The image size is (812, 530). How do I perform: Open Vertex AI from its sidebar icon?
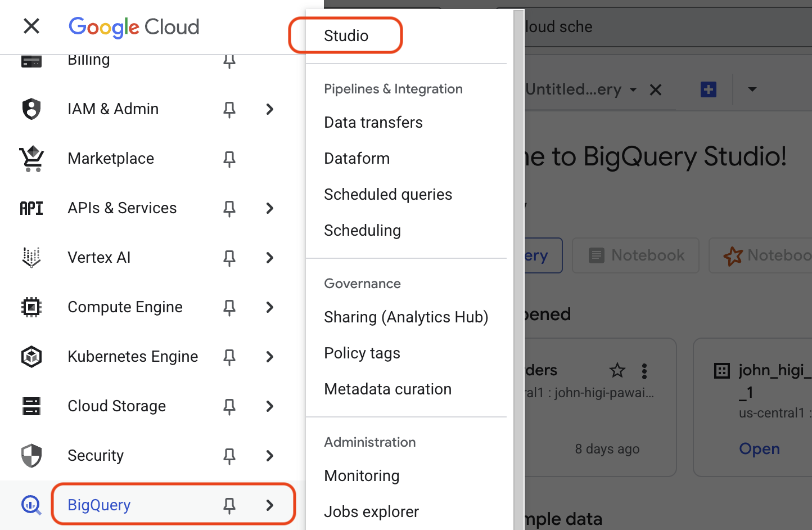pyautogui.click(x=31, y=257)
